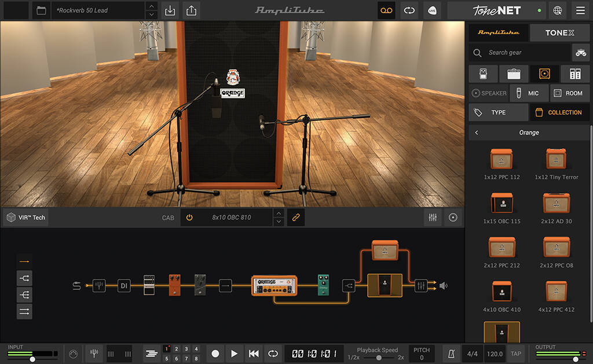Choose the 1x12 Tiny Terror cabinet
This screenshot has height=364, width=593.
[556, 159]
